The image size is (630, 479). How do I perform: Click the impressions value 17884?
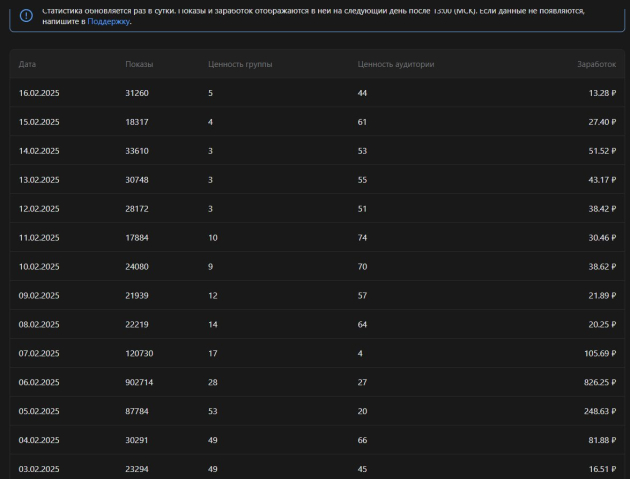coord(137,238)
